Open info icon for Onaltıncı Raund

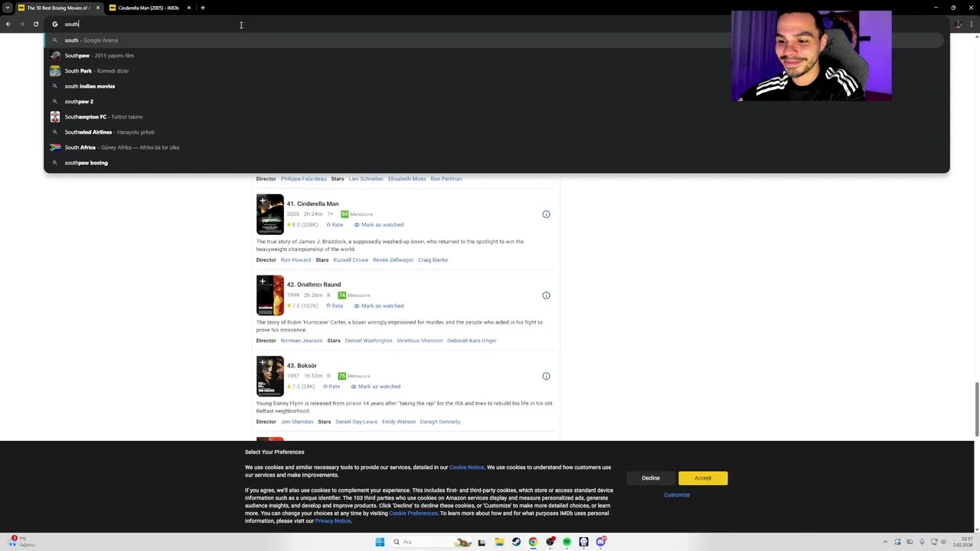tap(546, 295)
